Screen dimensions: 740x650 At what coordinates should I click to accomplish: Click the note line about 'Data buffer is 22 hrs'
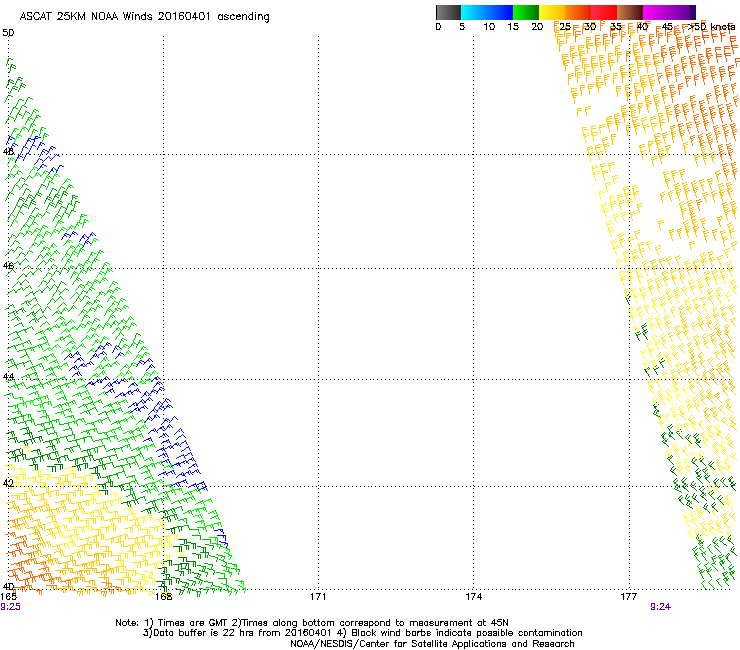[362, 633]
